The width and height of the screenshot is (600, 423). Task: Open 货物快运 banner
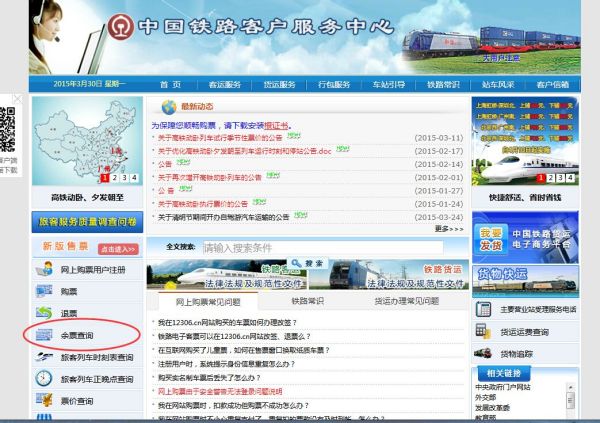(525, 281)
